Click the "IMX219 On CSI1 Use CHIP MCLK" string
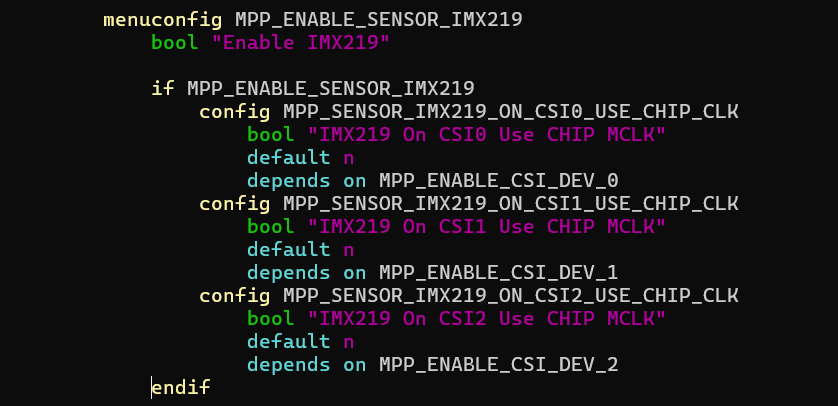This screenshot has height=406, width=838. tap(486, 226)
